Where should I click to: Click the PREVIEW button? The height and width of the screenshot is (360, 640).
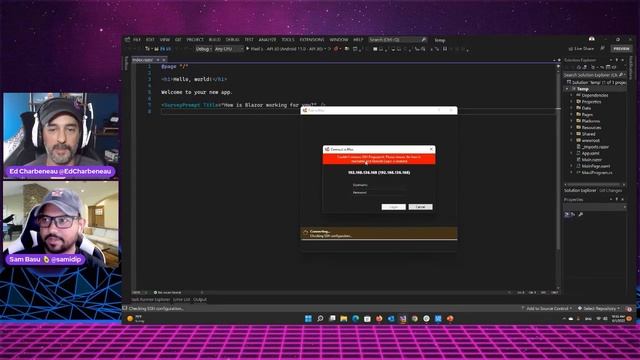point(621,49)
